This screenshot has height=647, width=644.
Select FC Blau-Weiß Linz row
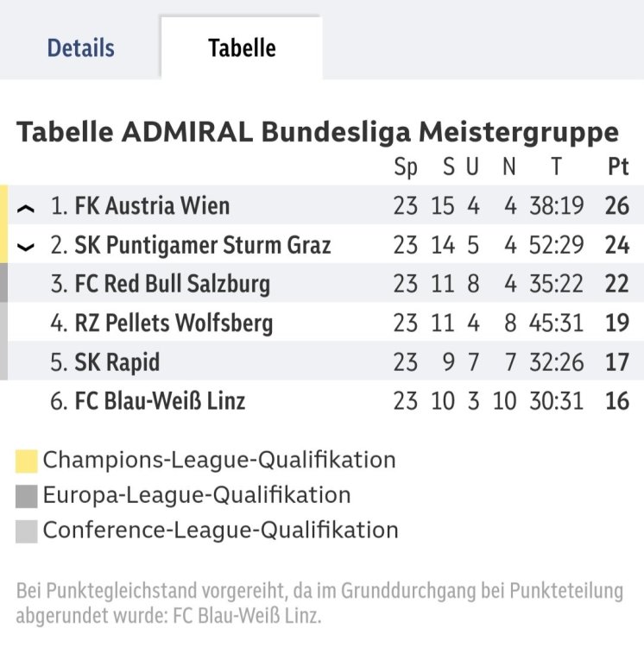click(160, 401)
